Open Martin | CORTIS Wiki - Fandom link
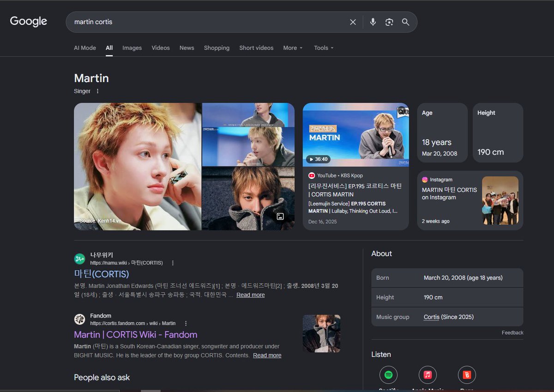Image resolution: width=554 pixels, height=392 pixels. pyautogui.click(x=136, y=335)
